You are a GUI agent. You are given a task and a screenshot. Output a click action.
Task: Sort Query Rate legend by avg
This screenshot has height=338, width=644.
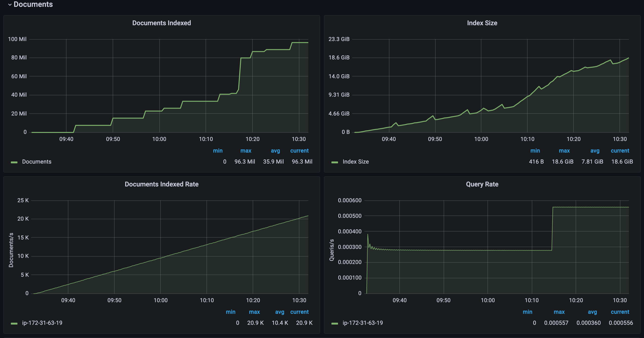pos(592,312)
